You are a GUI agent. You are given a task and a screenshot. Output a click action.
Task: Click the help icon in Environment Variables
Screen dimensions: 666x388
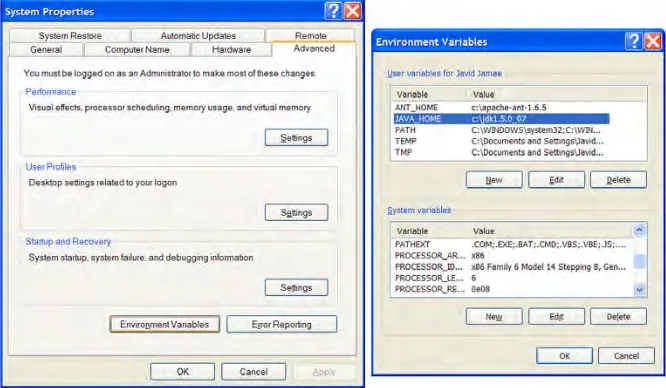coord(633,41)
